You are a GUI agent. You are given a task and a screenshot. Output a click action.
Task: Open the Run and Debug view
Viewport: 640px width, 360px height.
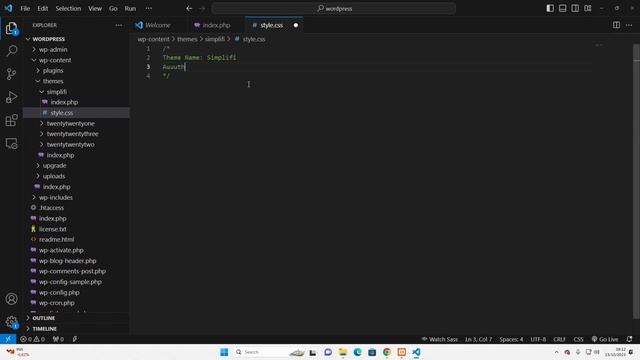(x=11, y=97)
